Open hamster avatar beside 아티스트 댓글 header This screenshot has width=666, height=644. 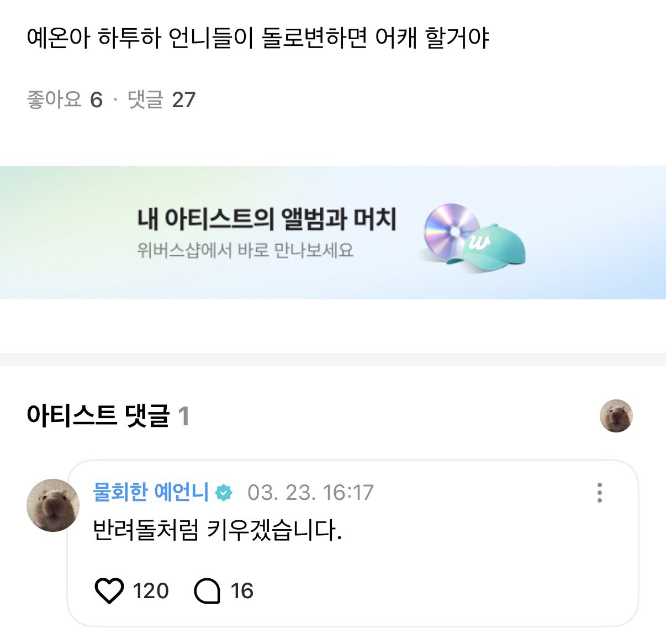pyautogui.click(x=616, y=416)
